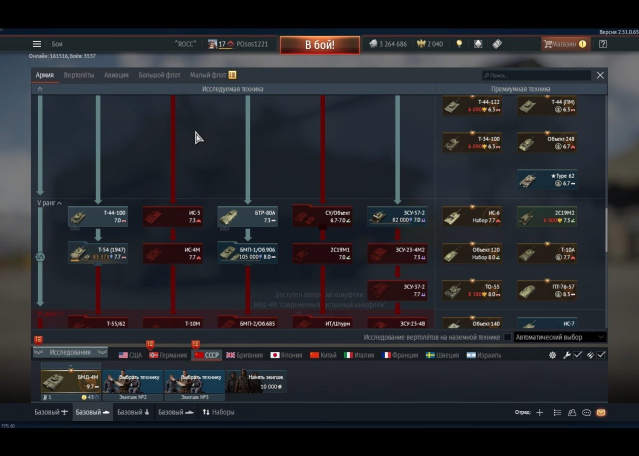
Task: Click the wrench repair icon
Action: pyautogui.click(x=566, y=355)
